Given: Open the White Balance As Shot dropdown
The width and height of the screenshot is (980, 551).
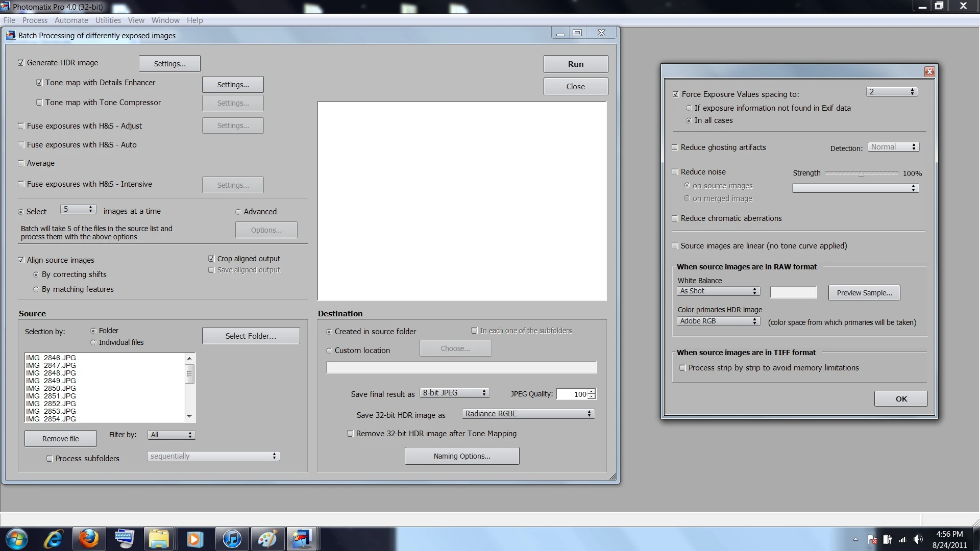Looking at the screenshot, I should coord(718,291).
